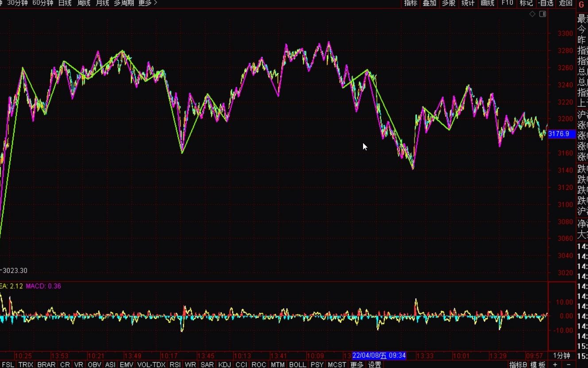Click the 3300 price axis label

pyautogui.click(x=565, y=33)
